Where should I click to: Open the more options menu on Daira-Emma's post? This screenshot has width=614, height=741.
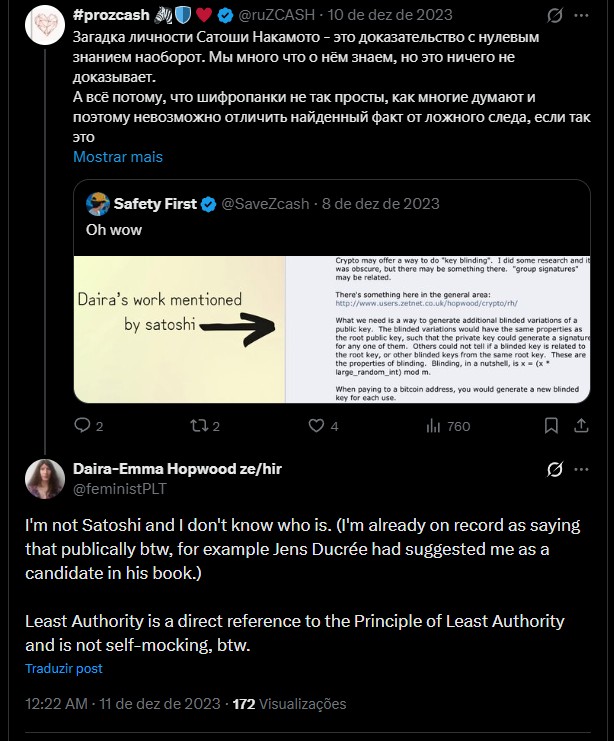tap(591, 468)
